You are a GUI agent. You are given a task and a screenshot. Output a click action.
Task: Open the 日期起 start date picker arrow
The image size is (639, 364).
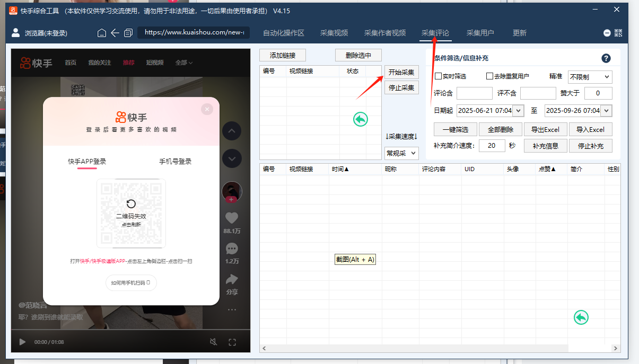click(x=519, y=111)
